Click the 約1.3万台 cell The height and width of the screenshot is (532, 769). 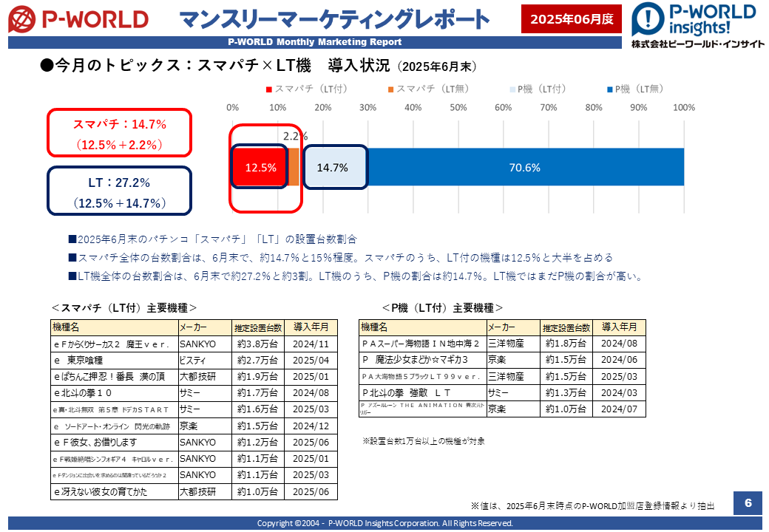tap(566, 393)
